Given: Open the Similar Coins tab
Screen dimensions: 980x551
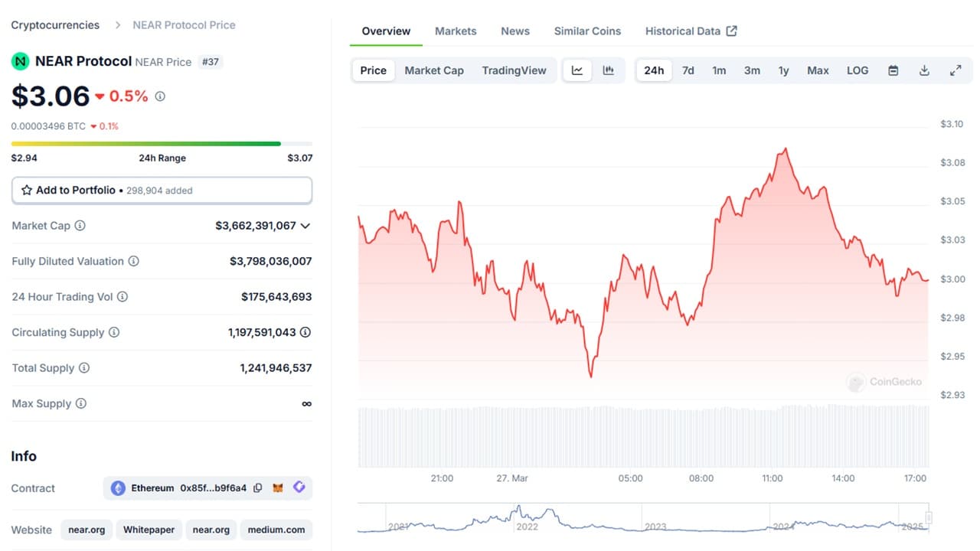Looking at the screenshot, I should click(587, 31).
